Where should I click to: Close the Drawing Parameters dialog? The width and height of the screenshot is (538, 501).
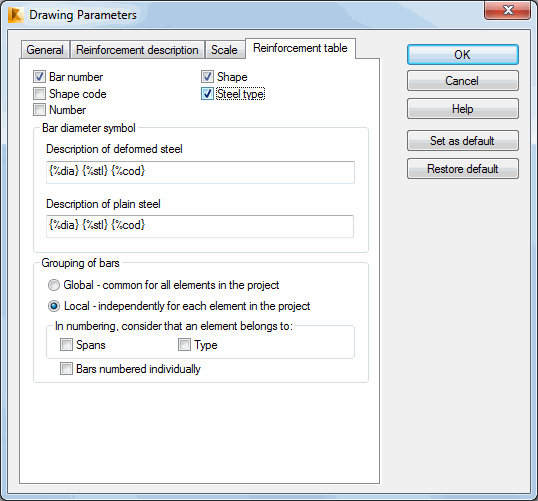tap(507, 10)
